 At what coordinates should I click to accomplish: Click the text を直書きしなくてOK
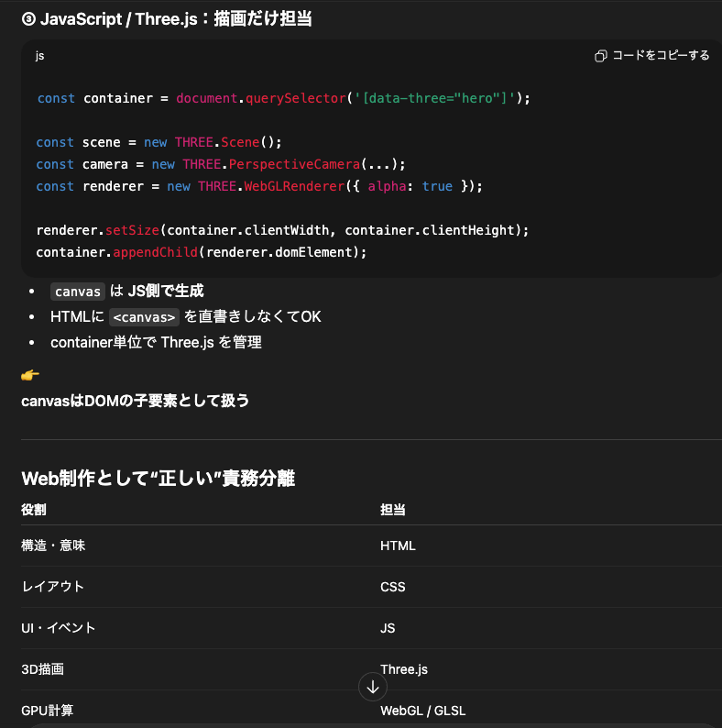(252, 316)
